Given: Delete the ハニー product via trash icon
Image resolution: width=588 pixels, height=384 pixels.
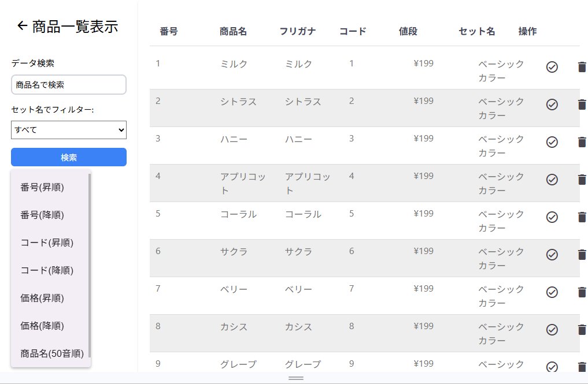Looking at the screenshot, I should point(582,142).
